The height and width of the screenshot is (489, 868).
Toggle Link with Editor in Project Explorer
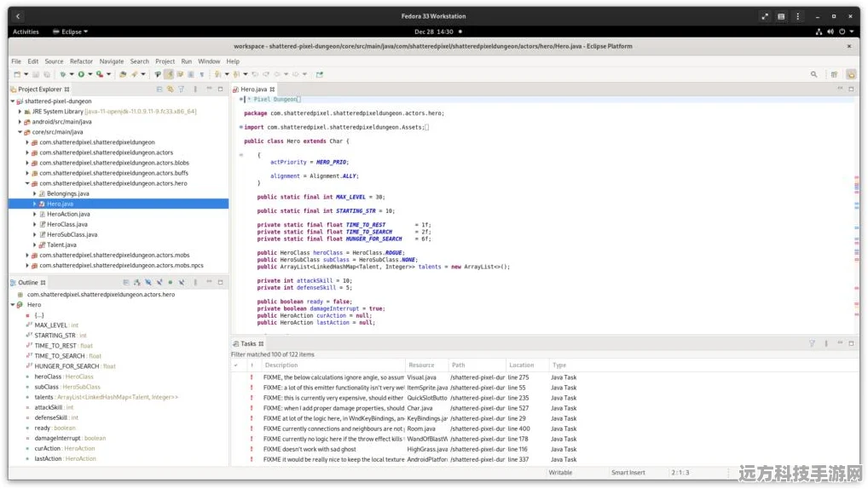[x=170, y=89]
